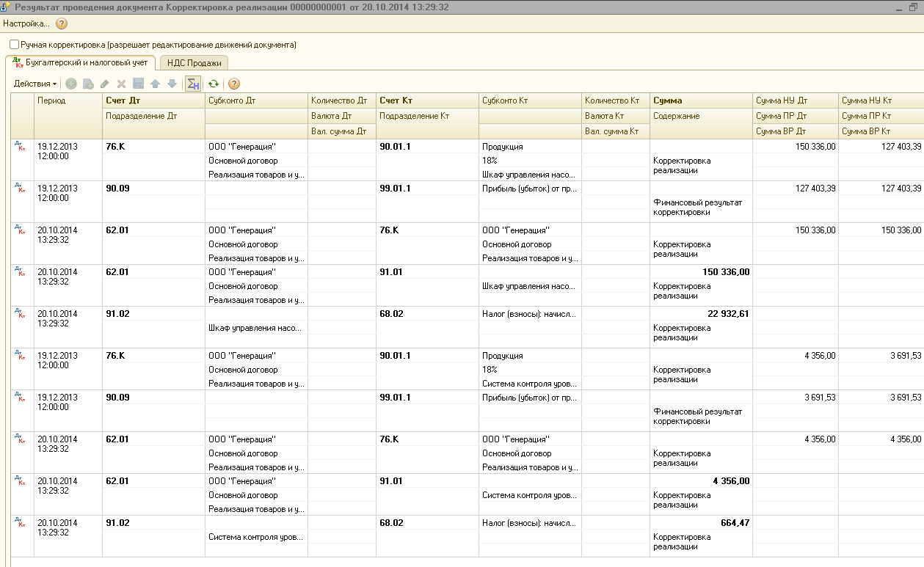Click the move up arrow icon
Viewport: 924px width, 567px height.
155,84
